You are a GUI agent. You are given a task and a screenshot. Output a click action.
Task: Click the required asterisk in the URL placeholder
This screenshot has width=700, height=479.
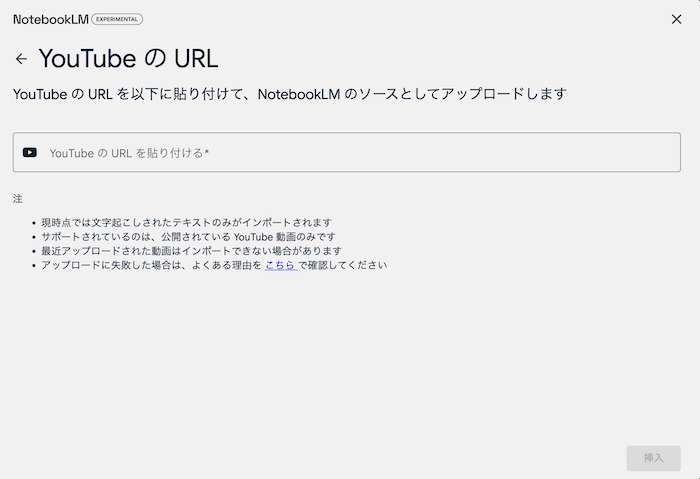207,153
